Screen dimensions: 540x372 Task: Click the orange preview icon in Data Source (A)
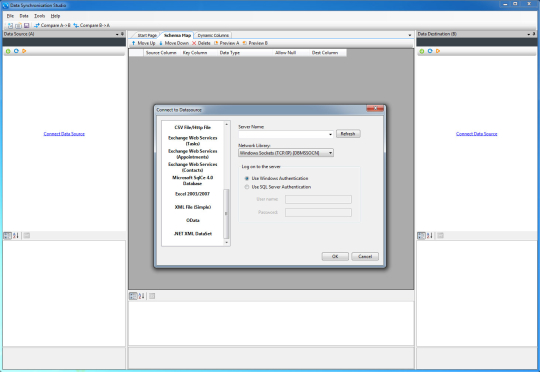coord(24,51)
